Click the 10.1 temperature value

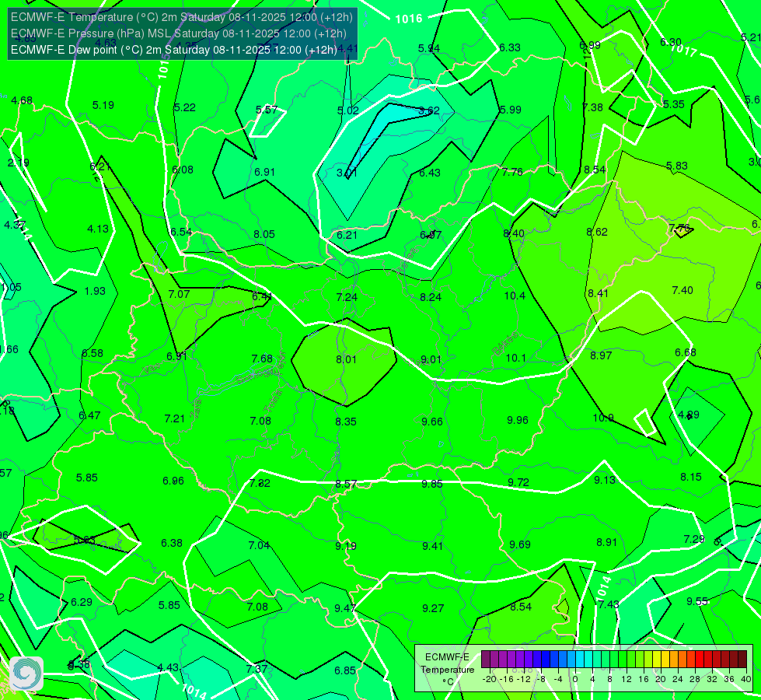[515, 358]
